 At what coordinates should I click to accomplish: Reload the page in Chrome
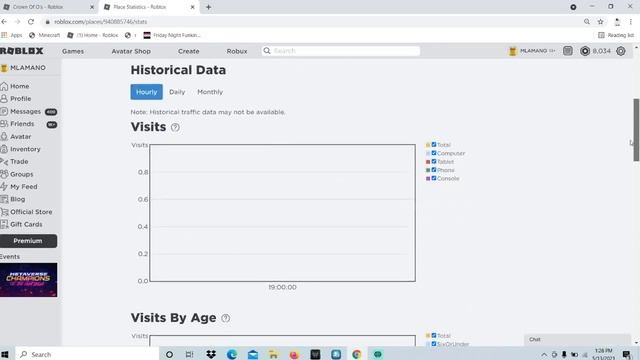[x=31, y=22]
